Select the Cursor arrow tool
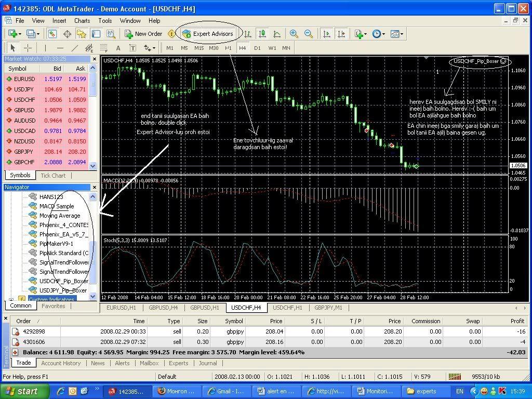The height and width of the screenshot is (399, 532). click(x=13, y=48)
